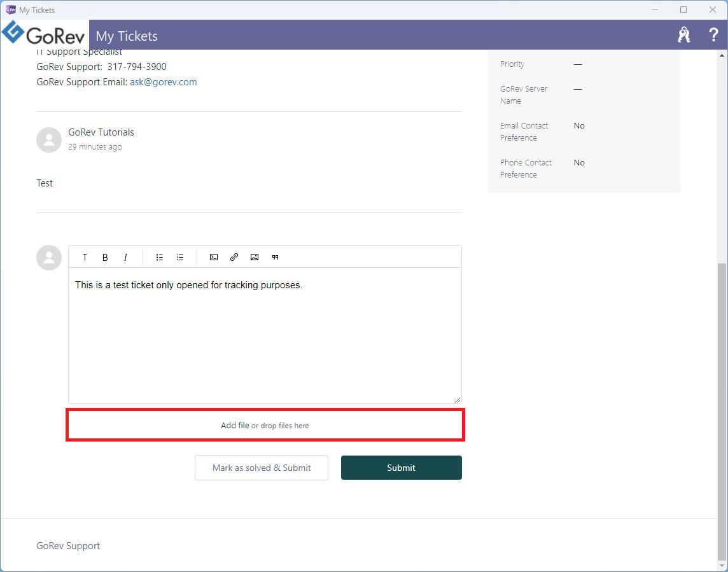Image resolution: width=728 pixels, height=572 pixels.
Task: Close the My Tickets window
Action: pyautogui.click(x=713, y=10)
